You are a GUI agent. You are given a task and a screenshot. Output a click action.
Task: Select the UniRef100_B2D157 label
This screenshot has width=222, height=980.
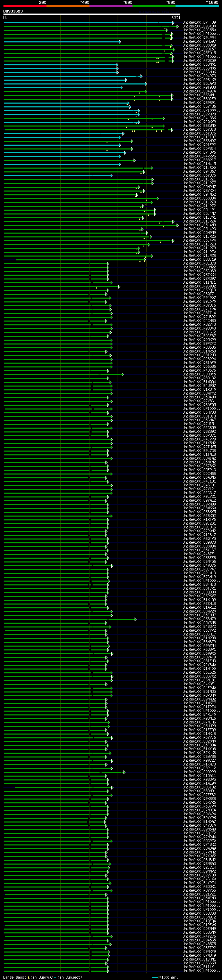(199, 49)
